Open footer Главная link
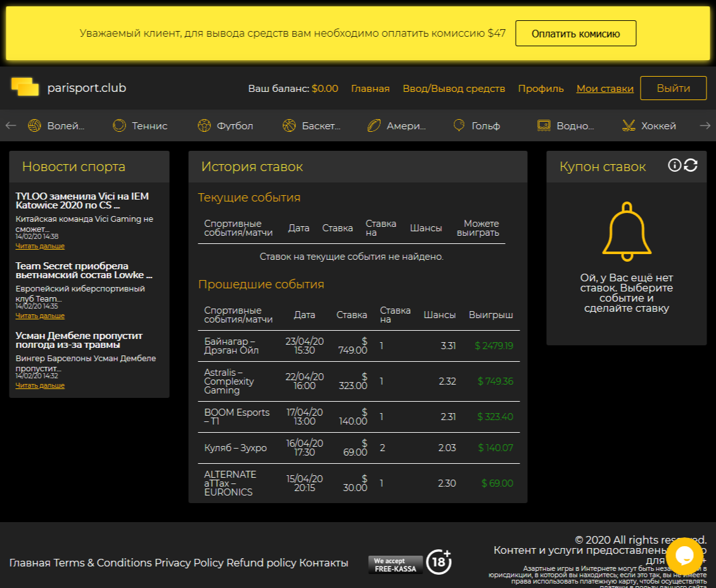The width and height of the screenshot is (716, 588). [x=30, y=563]
